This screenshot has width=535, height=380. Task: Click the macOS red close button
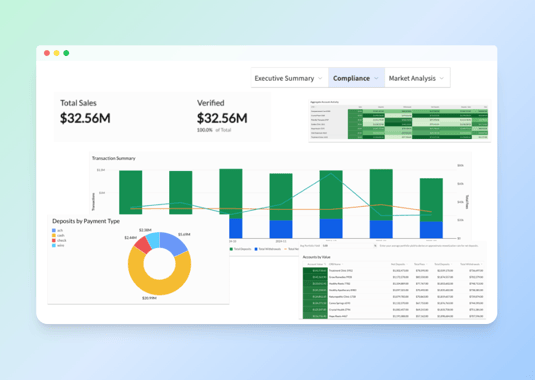coord(47,53)
